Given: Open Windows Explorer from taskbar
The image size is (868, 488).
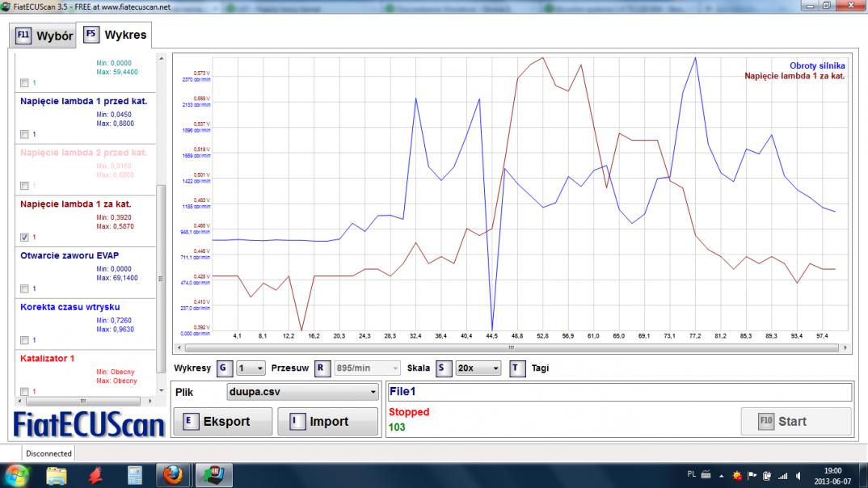Looking at the screenshot, I should 57,476.
